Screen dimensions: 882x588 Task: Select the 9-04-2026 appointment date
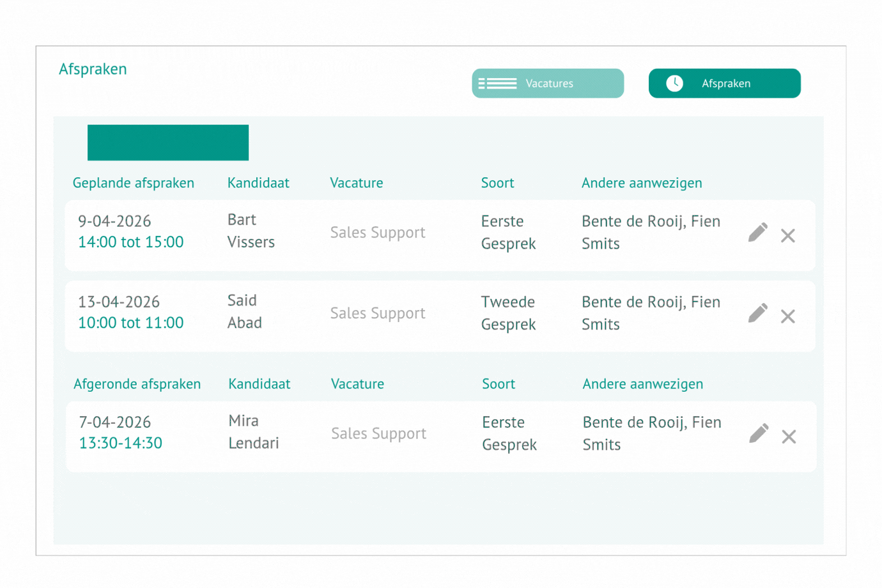pyautogui.click(x=114, y=221)
